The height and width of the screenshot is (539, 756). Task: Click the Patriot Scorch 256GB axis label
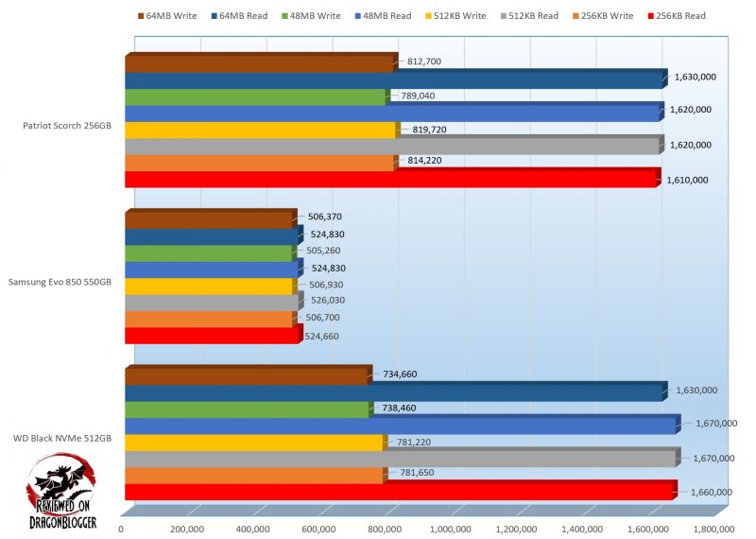click(x=67, y=126)
